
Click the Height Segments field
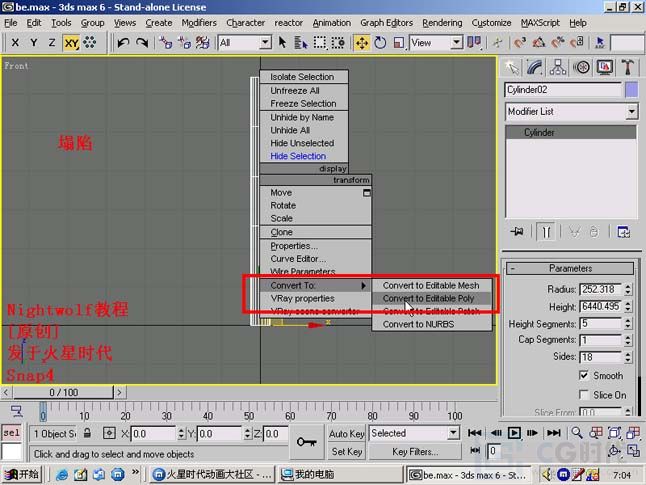coord(600,323)
